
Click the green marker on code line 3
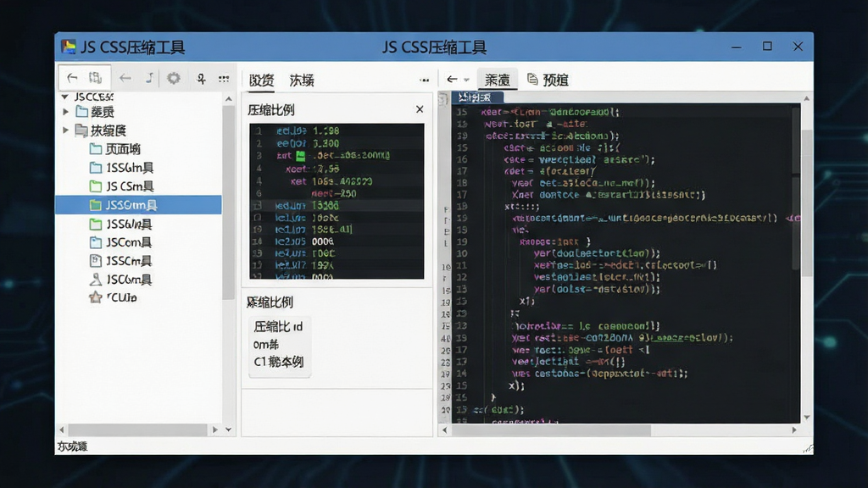[x=301, y=156]
